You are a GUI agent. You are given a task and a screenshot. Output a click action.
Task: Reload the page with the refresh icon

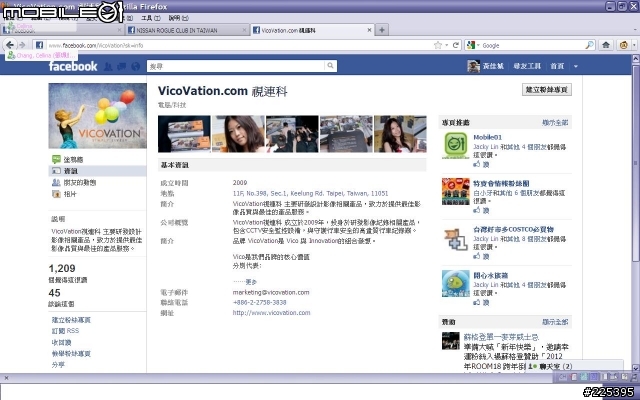[x=456, y=45]
